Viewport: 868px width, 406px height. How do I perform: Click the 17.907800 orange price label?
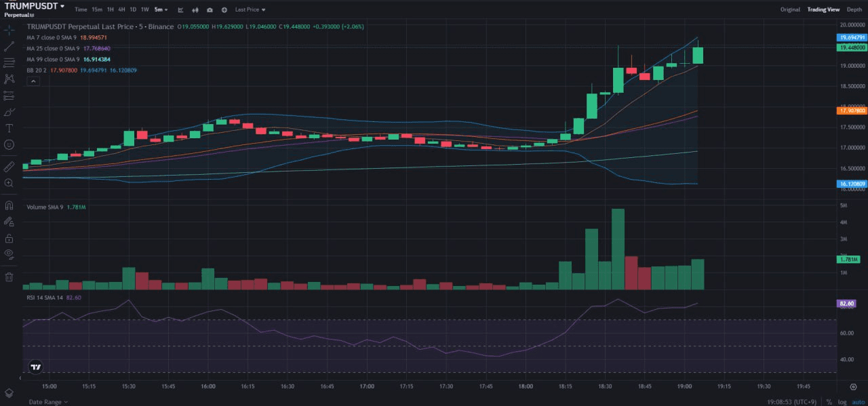(x=852, y=110)
